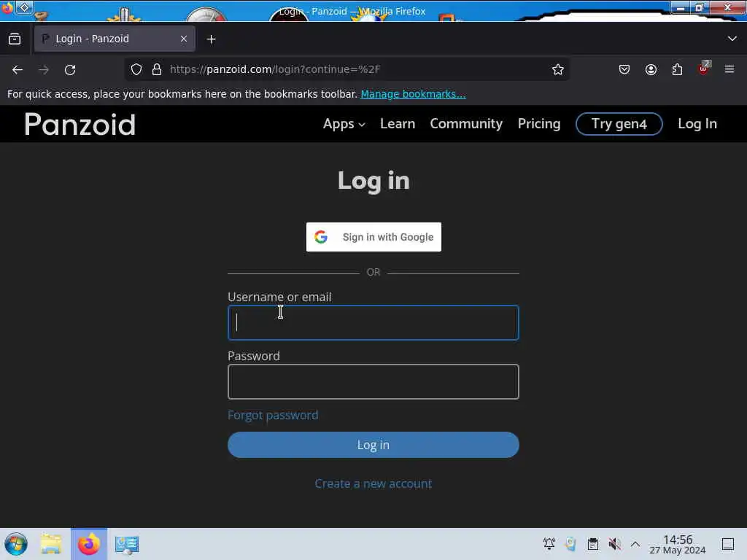The image size is (747, 560).
Task: Expand hidden tray icons arrow
Action: pos(635,544)
